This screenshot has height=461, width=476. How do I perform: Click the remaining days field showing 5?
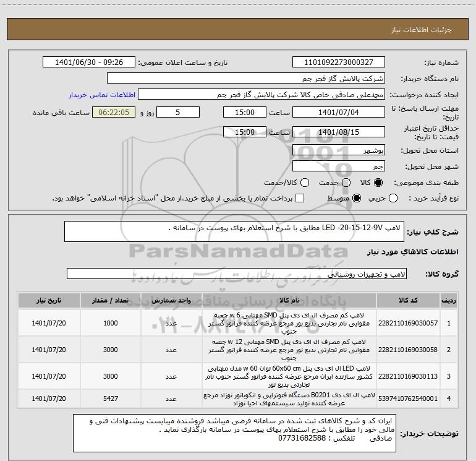click(x=178, y=113)
